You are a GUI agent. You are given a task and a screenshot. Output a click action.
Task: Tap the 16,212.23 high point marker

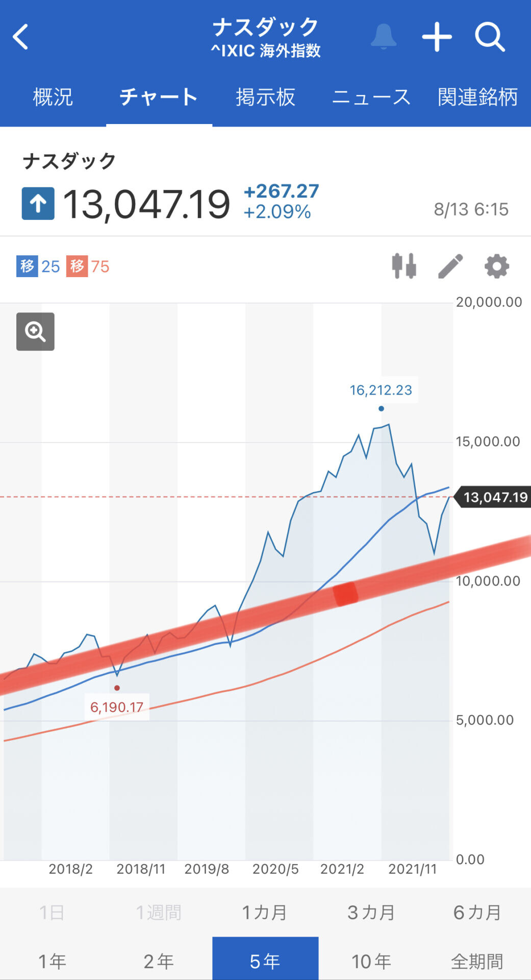[381, 408]
